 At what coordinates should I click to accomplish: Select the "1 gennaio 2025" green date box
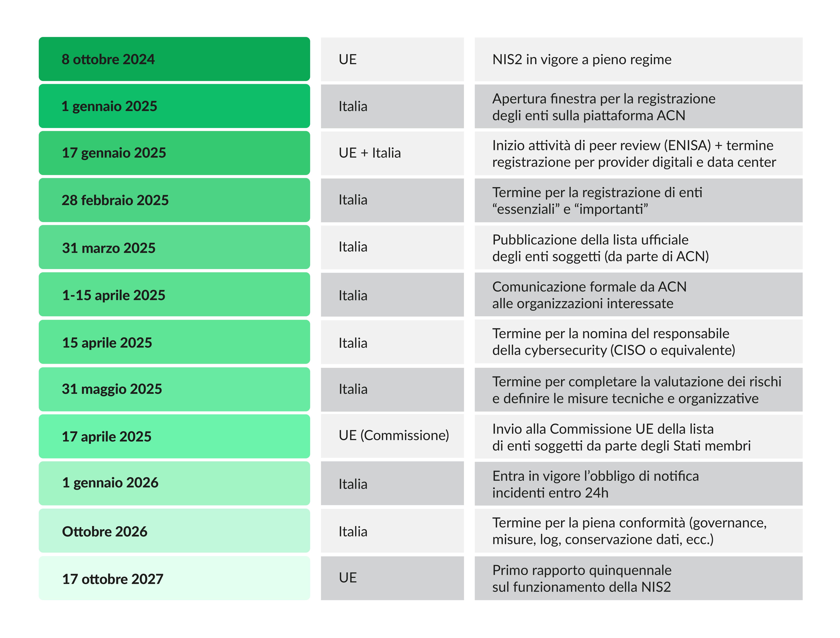click(174, 106)
